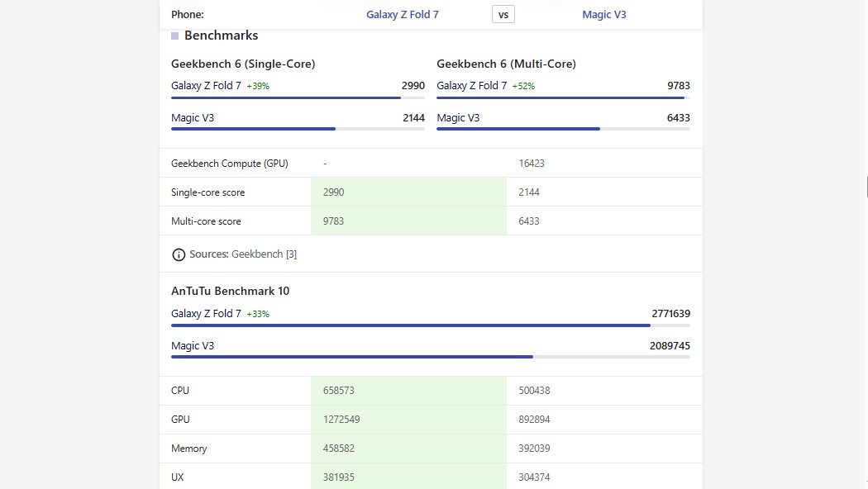This screenshot has width=868, height=489.
Task: Select the +33% AnTuTu difference label
Action: [258, 314]
